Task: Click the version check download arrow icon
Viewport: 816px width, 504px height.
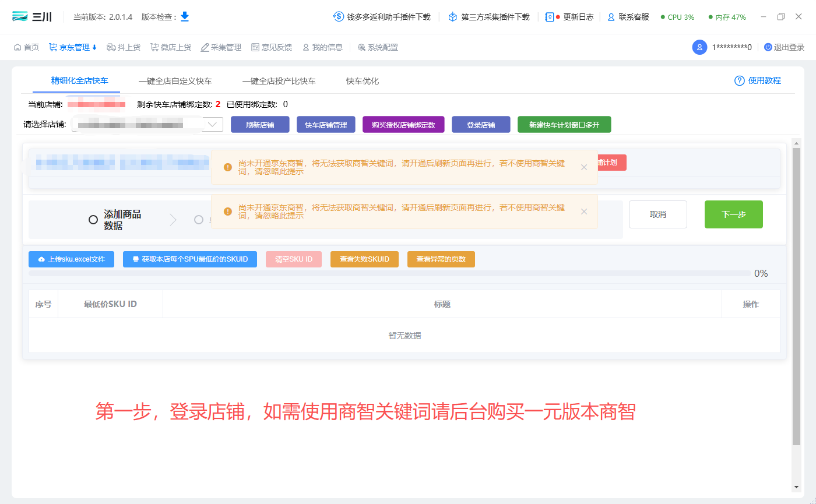Action: coord(185,16)
